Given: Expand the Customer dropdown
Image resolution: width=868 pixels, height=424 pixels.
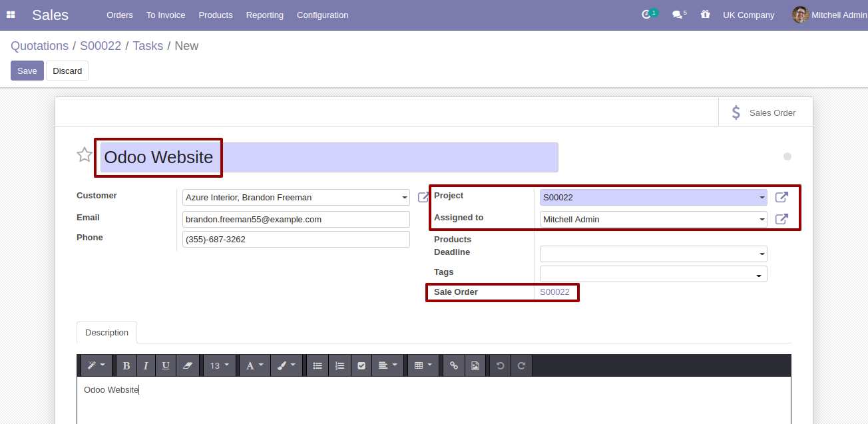Looking at the screenshot, I should (x=405, y=198).
